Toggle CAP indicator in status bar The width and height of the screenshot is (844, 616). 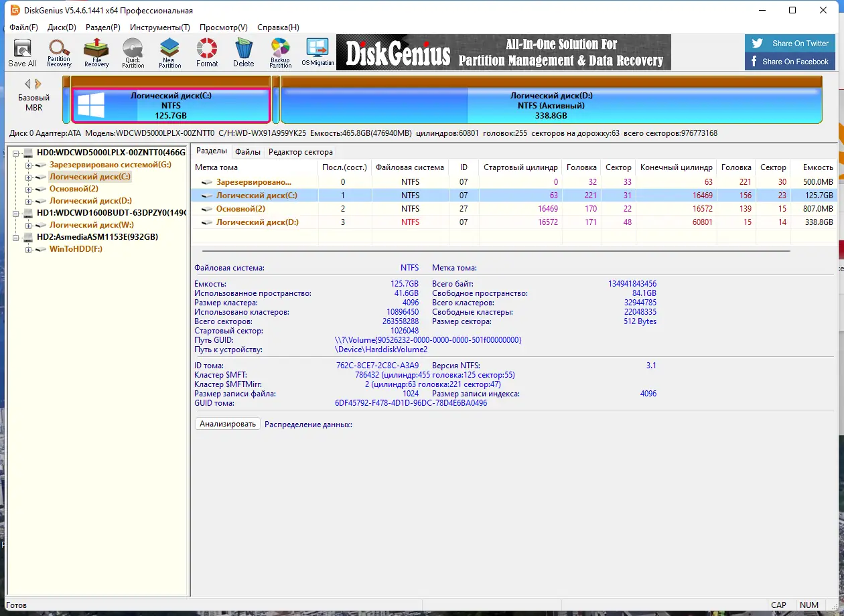tap(779, 605)
